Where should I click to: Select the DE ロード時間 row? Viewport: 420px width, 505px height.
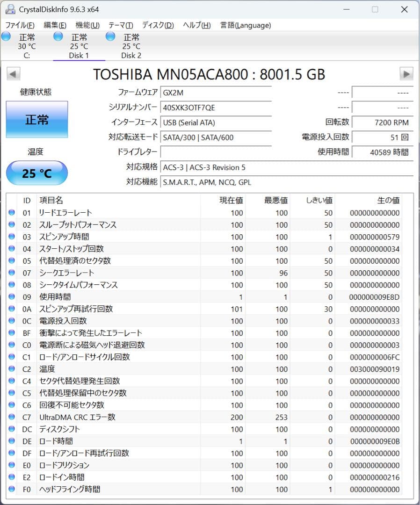point(204,441)
